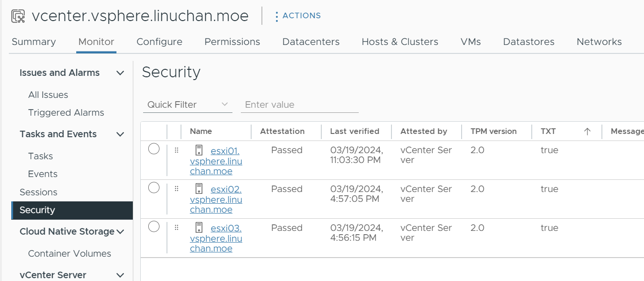Click the Message column header
644x281 pixels.
pyautogui.click(x=627, y=131)
